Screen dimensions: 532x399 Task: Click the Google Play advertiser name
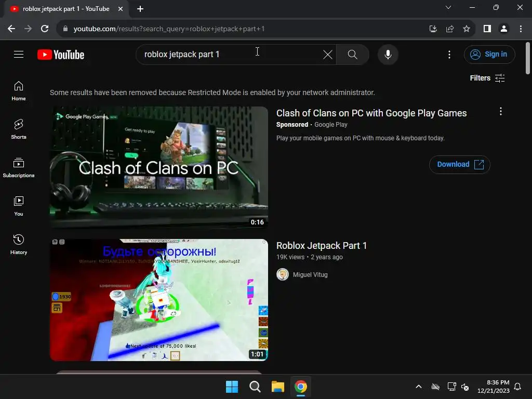(x=331, y=125)
